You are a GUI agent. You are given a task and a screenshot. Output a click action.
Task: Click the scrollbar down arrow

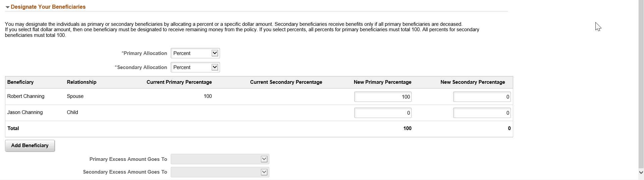point(641,172)
